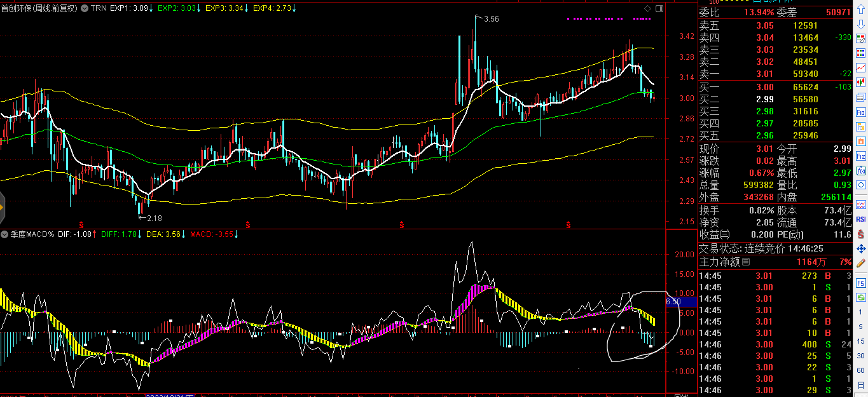Click the 2.18 low price marker on chart
This screenshot has width=868, height=397.
[x=154, y=218]
